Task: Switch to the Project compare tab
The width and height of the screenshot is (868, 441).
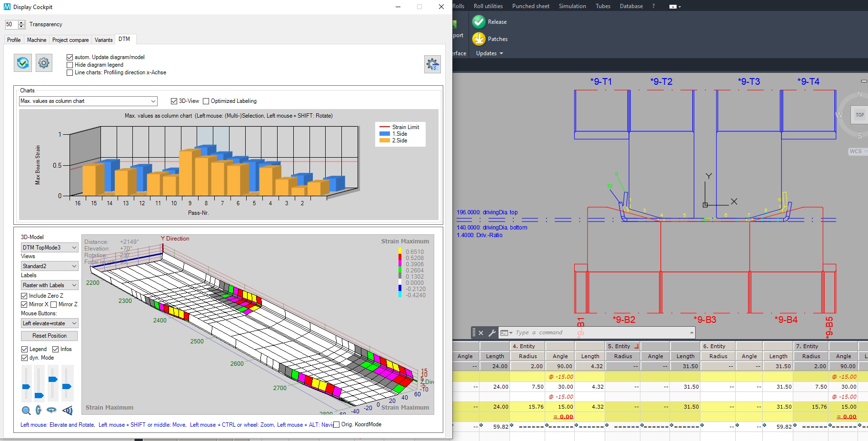Action: (70, 40)
